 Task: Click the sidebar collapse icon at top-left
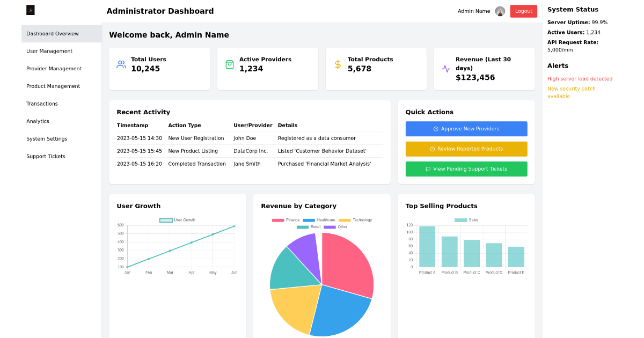pos(30,10)
